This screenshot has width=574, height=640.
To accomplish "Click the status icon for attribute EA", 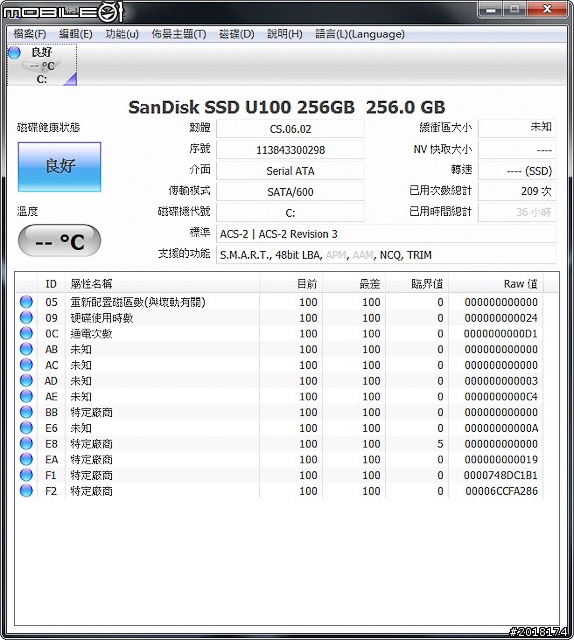I will point(26,459).
